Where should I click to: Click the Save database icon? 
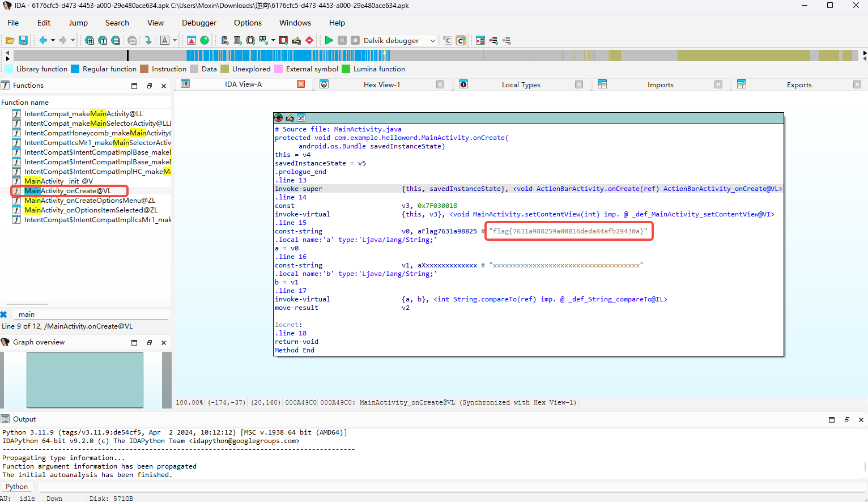click(23, 40)
